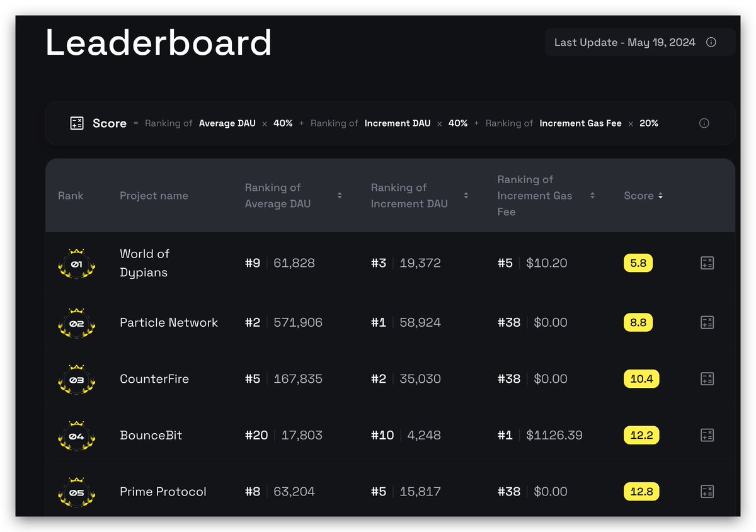Screen dimensions: 756x532
Task: Click the Last Update - May 19, 2024 badge
Action: (x=640, y=42)
